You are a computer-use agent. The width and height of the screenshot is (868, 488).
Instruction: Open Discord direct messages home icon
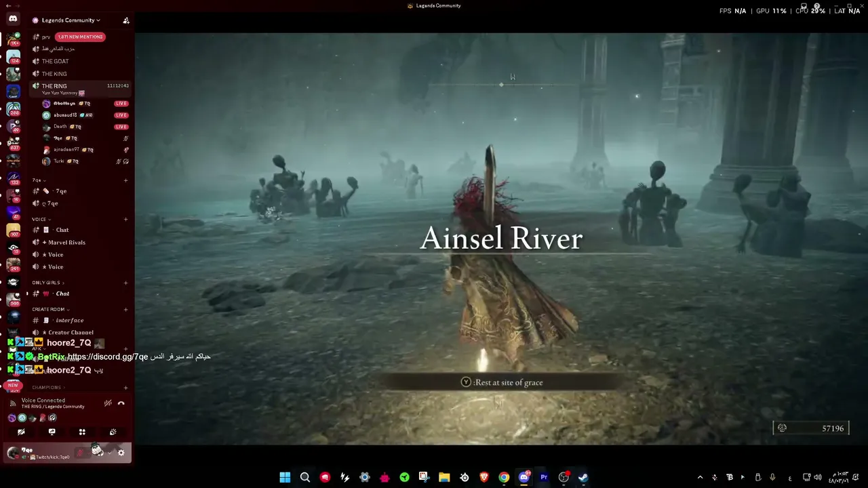pyautogui.click(x=13, y=19)
